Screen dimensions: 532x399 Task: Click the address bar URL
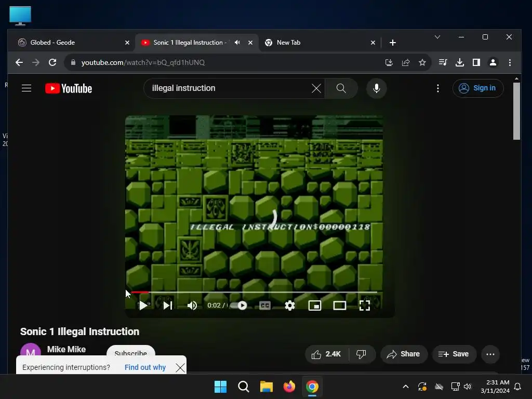pyautogui.click(x=143, y=62)
